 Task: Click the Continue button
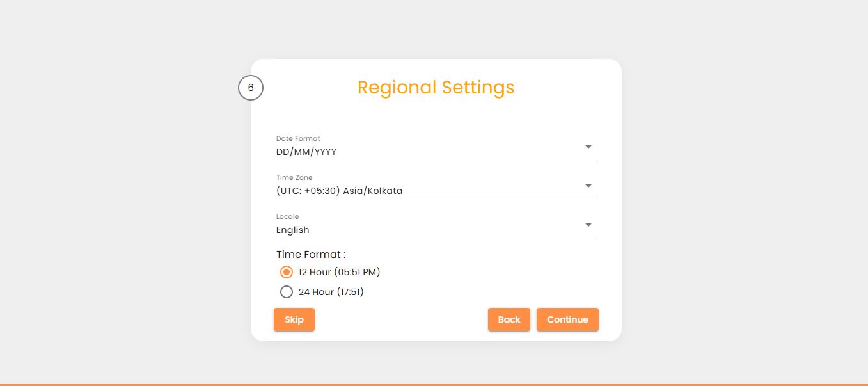(567, 319)
